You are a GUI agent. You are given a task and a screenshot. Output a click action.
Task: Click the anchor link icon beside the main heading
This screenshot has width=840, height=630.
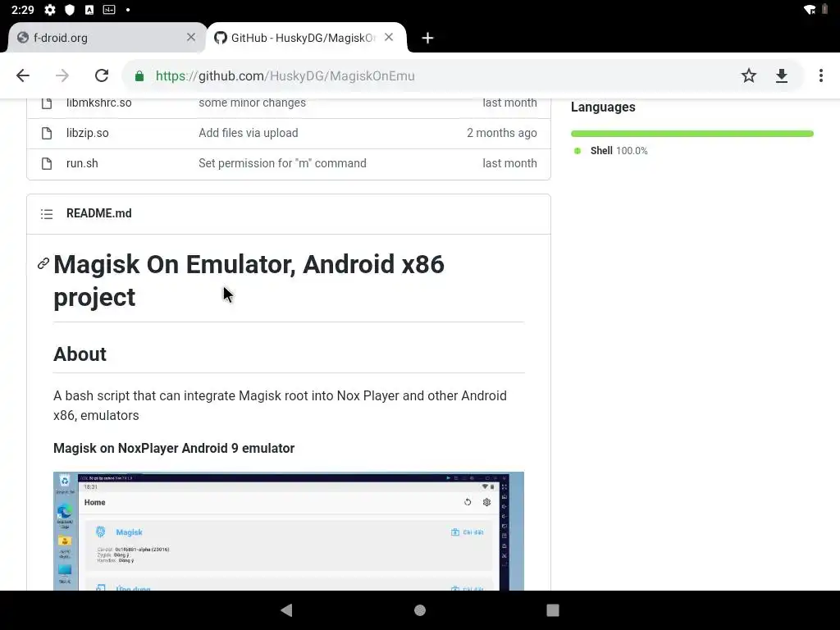43,263
